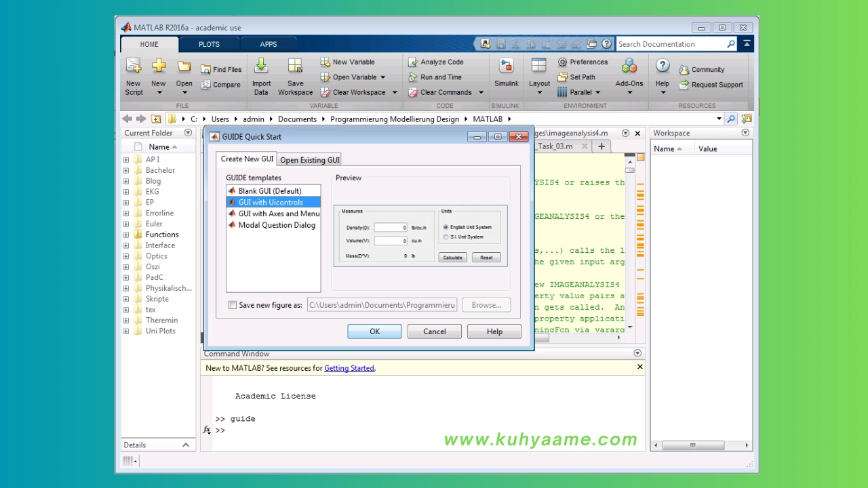The image size is (868, 488).
Task: Open the Open Variable dropdown arrow
Action: tap(382, 77)
